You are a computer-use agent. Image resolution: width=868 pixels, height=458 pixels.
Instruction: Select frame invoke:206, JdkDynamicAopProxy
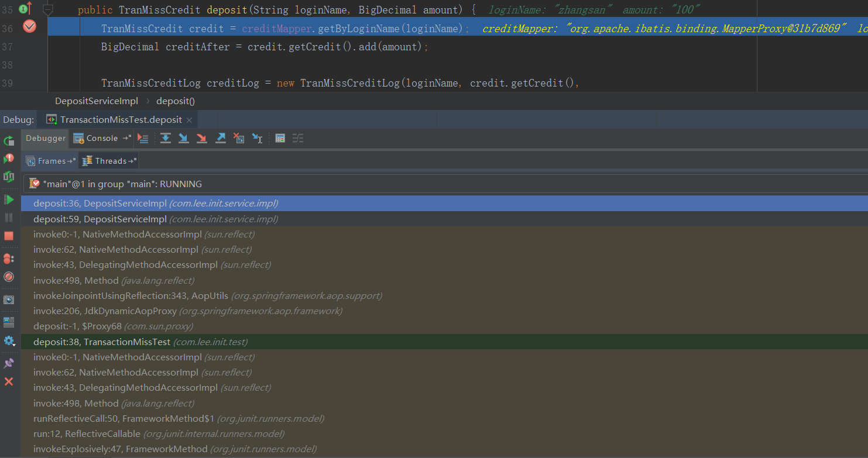[x=444, y=311]
